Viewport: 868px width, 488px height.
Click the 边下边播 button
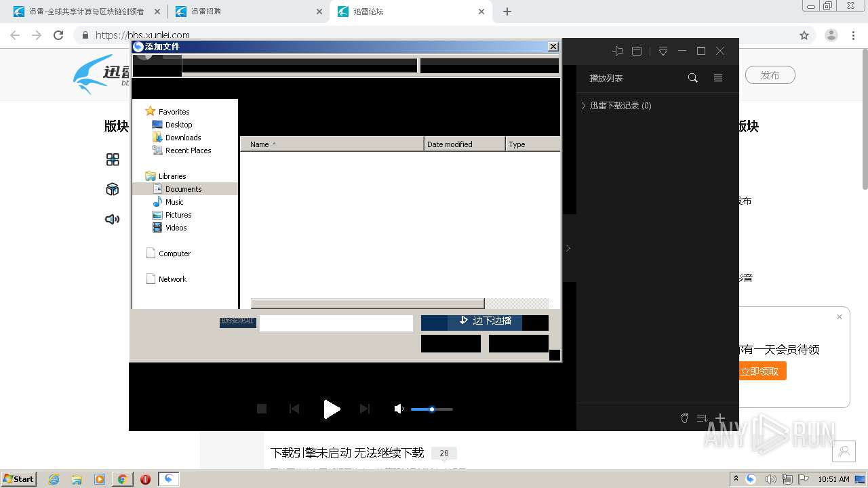(485, 323)
